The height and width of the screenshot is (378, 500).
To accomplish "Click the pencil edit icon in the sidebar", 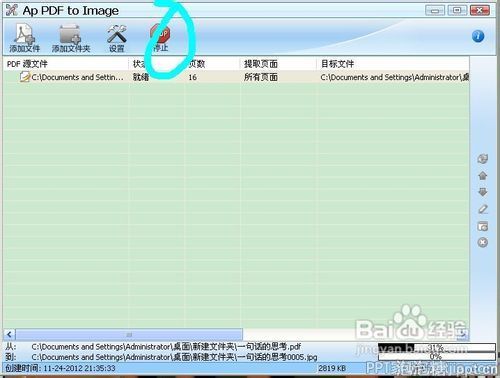I will click(x=482, y=209).
